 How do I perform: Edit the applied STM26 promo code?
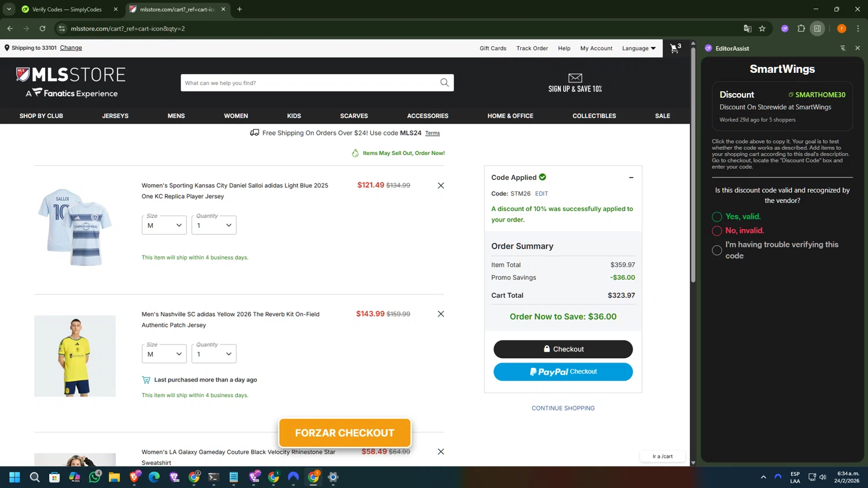[x=542, y=194]
